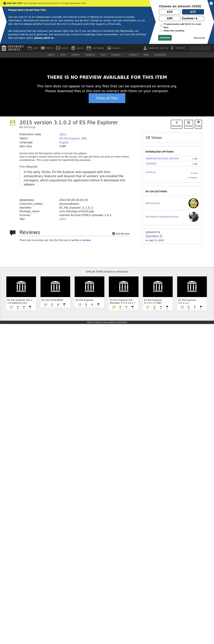Download the Torrent file
The height and width of the screenshot is (644, 214).
click(x=151, y=164)
